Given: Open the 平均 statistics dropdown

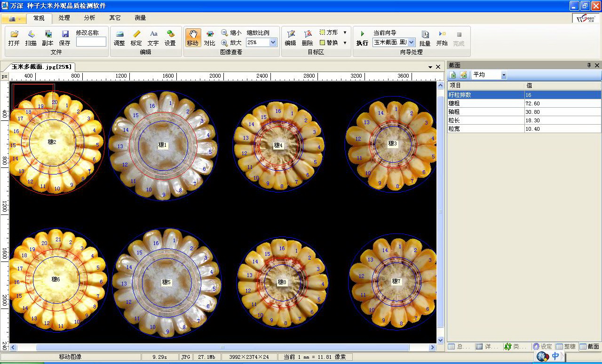Looking at the screenshot, I should pos(504,75).
